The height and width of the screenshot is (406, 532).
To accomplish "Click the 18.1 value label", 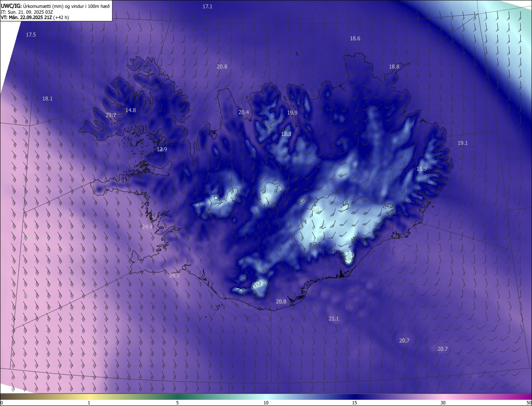I will [47, 98].
